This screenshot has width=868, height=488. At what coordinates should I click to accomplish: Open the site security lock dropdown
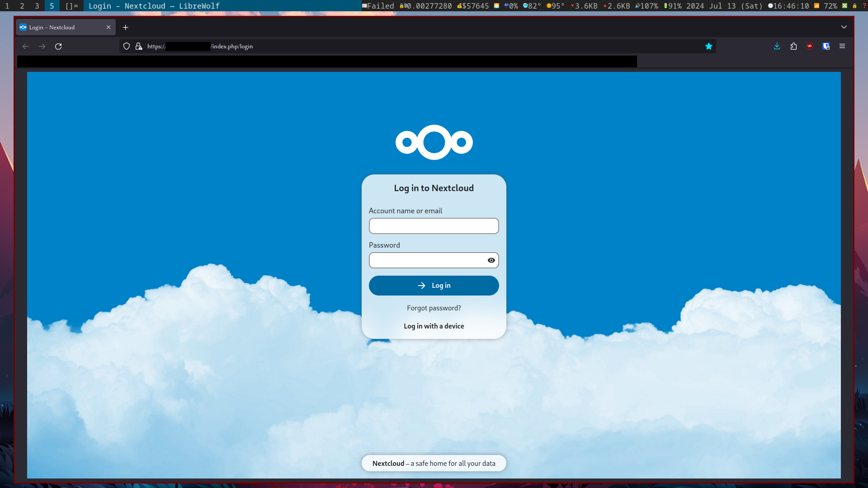(x=139, y=46)
